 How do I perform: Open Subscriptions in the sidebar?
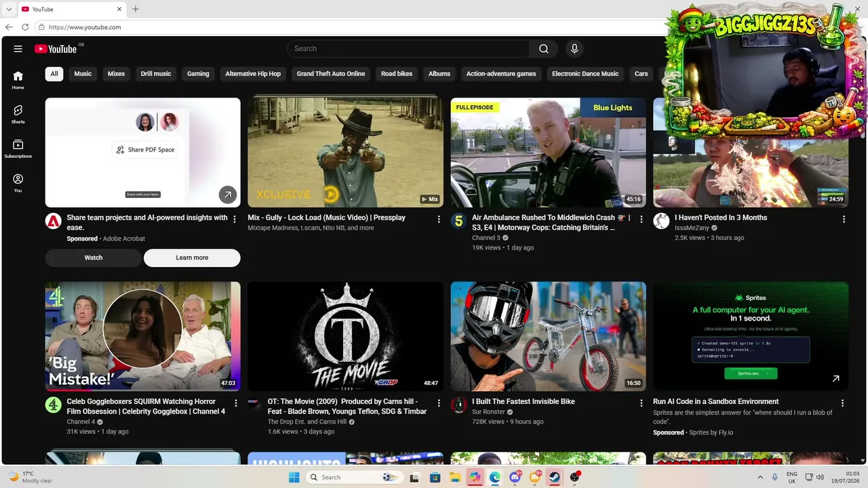pos(18,148)
